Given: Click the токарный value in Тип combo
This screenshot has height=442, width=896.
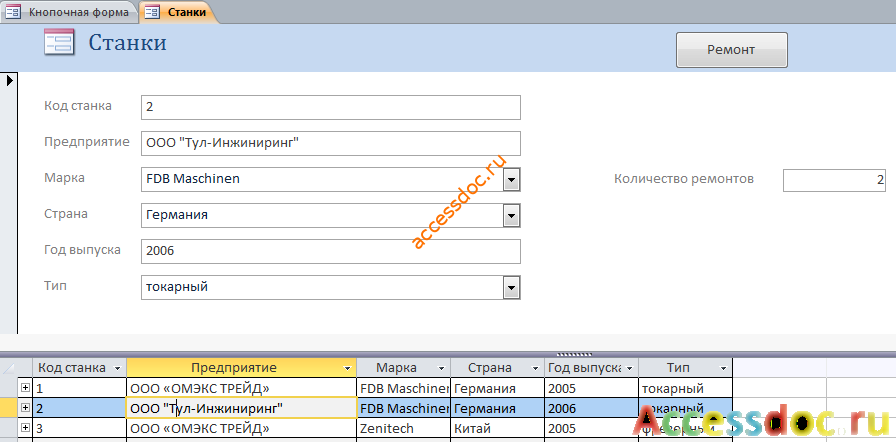Looking at the screenshot, I should coord(177,287).
